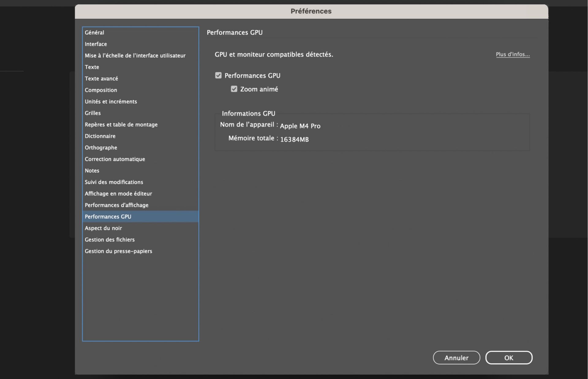Open the "Interface" preferences section
This screenshot has height=379, width=588.
coord(96,44)
